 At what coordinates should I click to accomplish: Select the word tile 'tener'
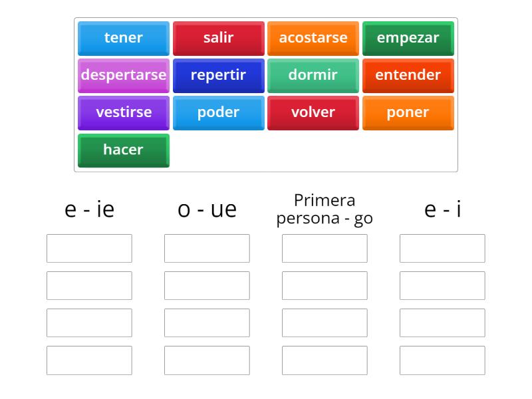pos(123,38)
